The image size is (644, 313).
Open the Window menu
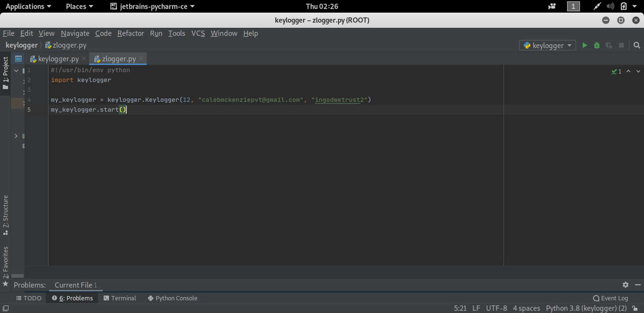[x=224, y=33]
